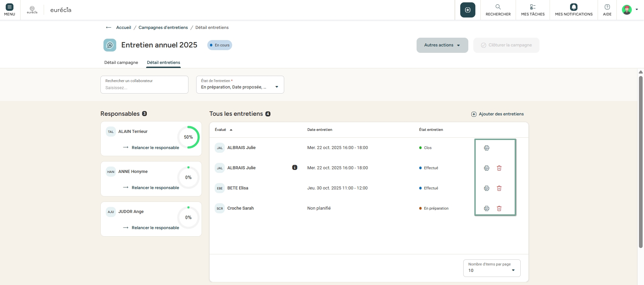Open Mes Notifications bell icon
The width and height of the screenshot is (644, 285).
point(573,7)
